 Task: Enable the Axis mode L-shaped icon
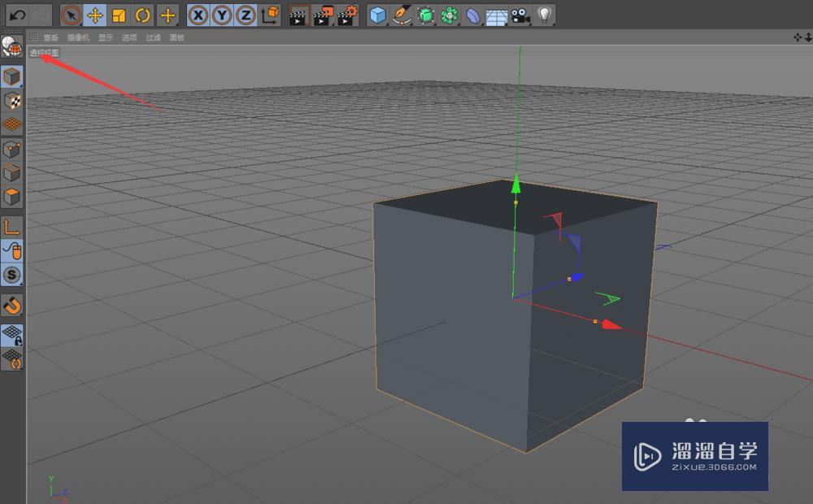pos(12,227)
